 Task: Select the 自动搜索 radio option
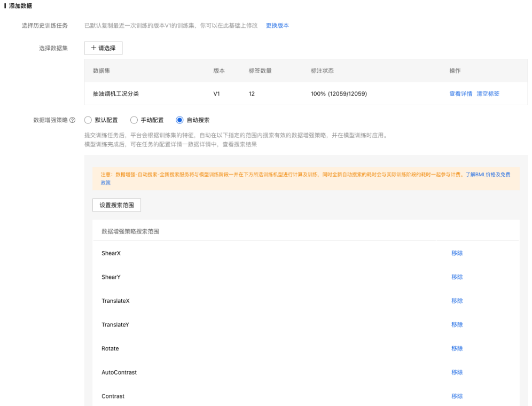pos(179,120)
